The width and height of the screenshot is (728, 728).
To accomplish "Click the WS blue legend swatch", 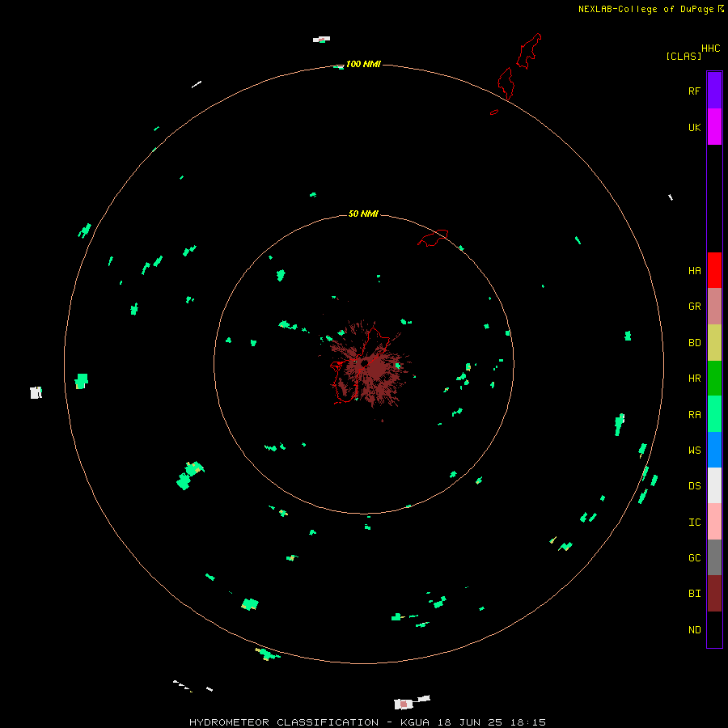I will pyautogui.click(x=714, y=450).
